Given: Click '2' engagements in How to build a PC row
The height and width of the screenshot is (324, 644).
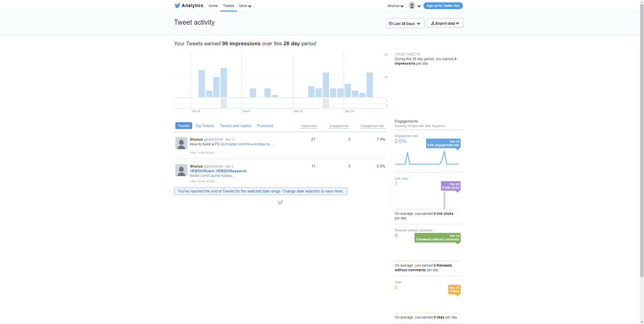Looking at the screenshot, I should coord(349,139).
